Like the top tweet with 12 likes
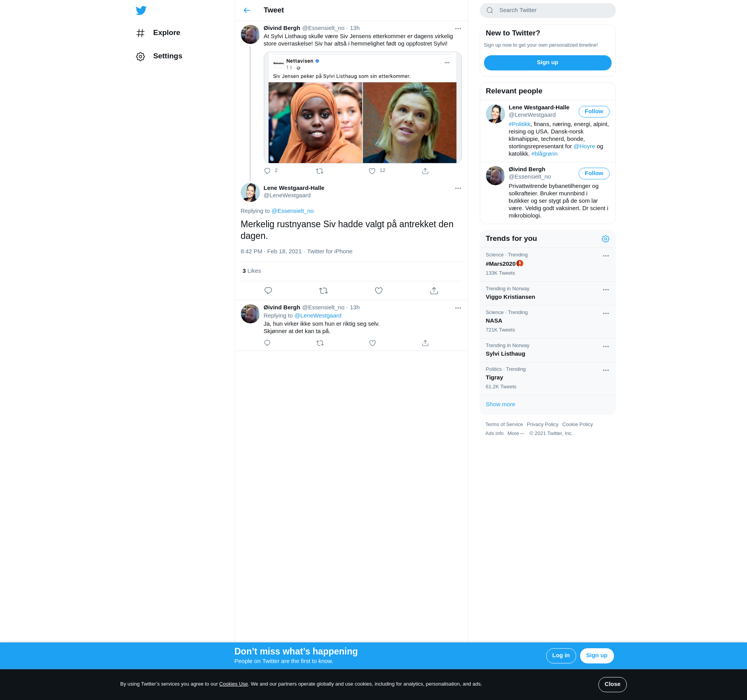The image size is (747, 700). (372, 171)
